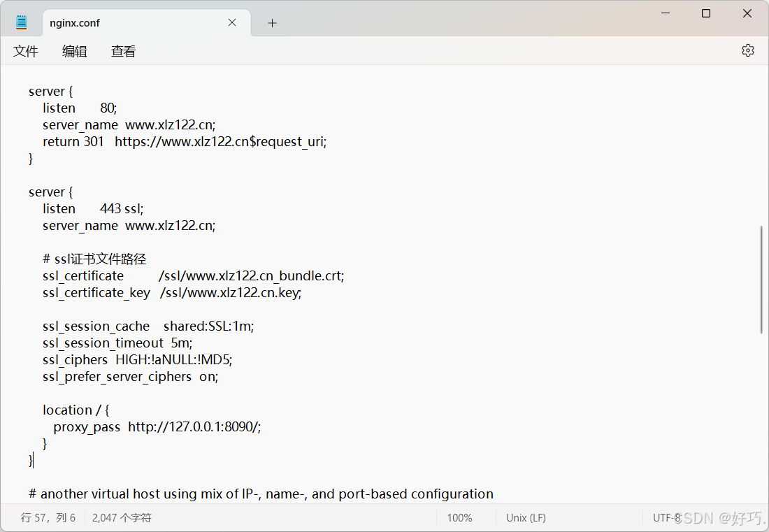Click the ssl_certificate bundle.crt line

tap(193, 276)
